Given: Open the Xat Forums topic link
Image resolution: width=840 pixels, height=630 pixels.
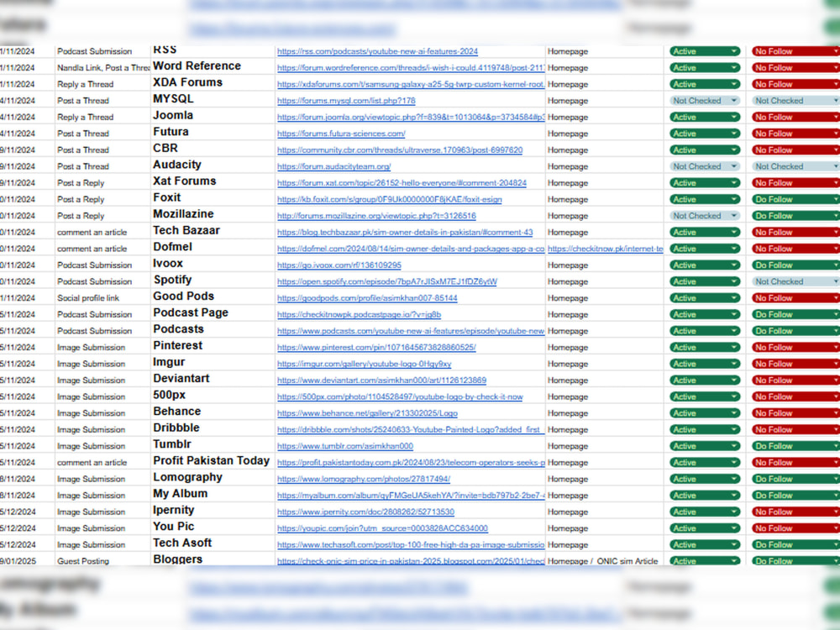Looking at the screenshot, I should click(x=402, y=183).
